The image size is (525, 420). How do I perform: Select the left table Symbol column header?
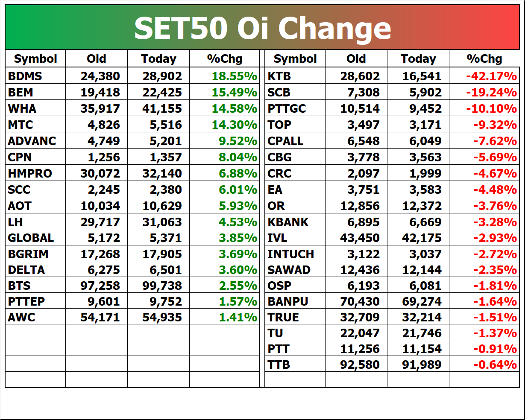point(35,58)
